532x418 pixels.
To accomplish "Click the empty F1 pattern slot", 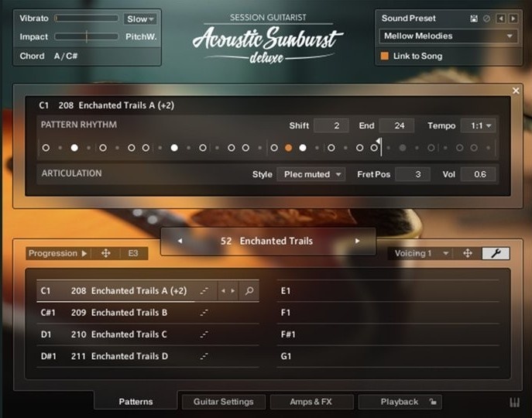I will coord(388,313).
